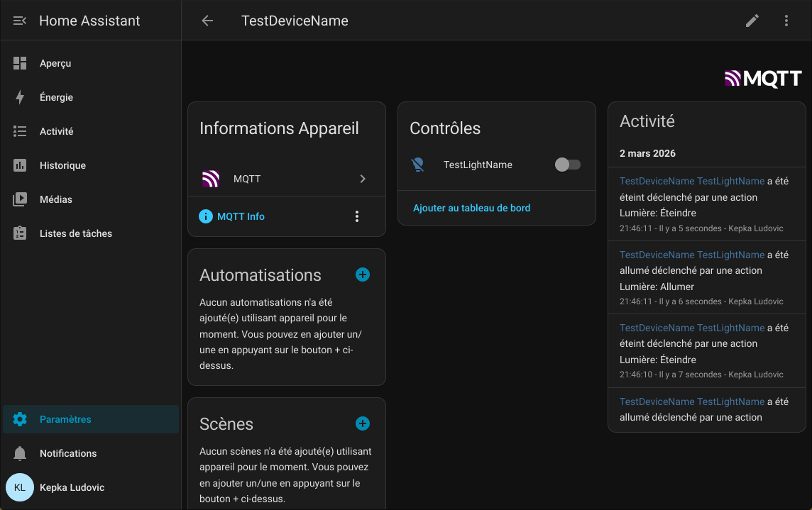Open three-dot menu beside MQTT Info
812x510 pixels.
[x=357, y=216]
